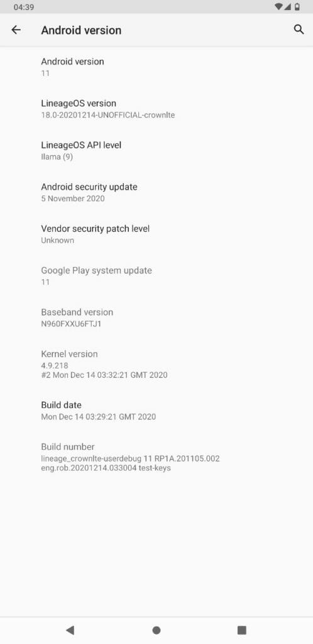Image resolution: width=313 pixels, height=644 pixels.
Task: Tap the Wi-Fi status icon
Action: click(278, 6)
